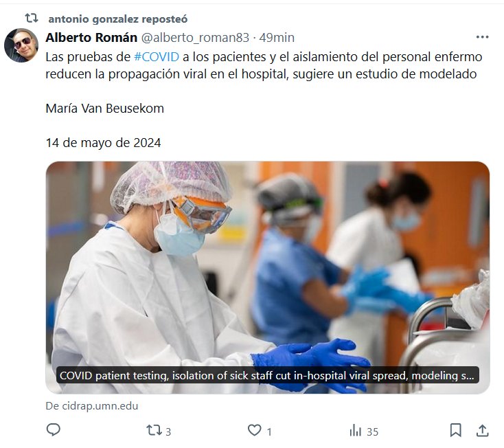The width and height of the screenshot is (504, 448).
Task: Repost this tweet with the retweet icon
Action: click(154, 430)
